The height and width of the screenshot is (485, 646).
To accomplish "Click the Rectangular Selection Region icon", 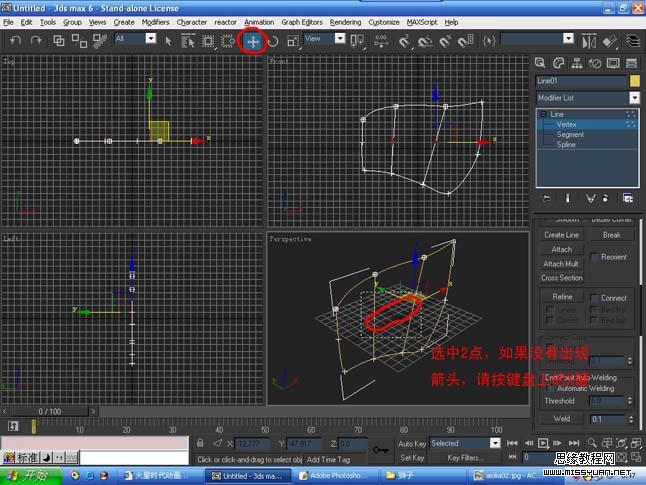I will pyautogui.click(x=208, y=41).
